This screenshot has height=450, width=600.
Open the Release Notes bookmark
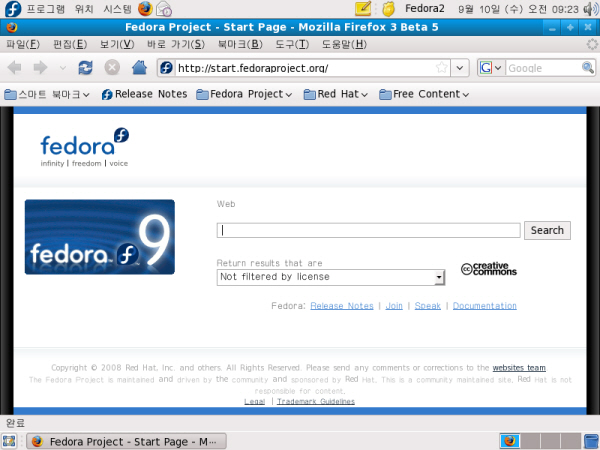pos(144,94)
